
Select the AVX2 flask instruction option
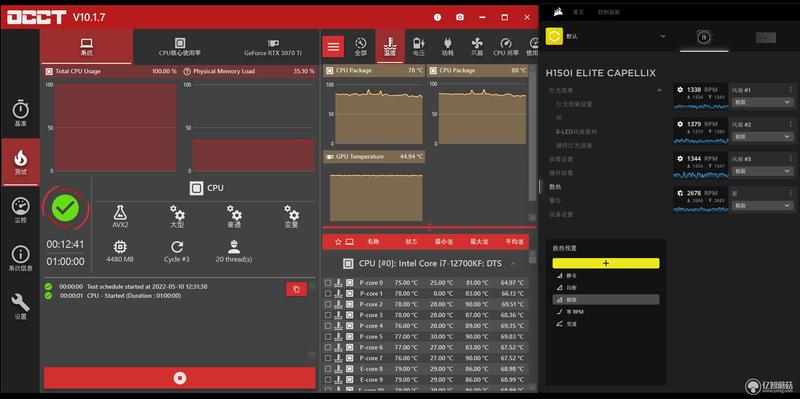coord(120,216)
